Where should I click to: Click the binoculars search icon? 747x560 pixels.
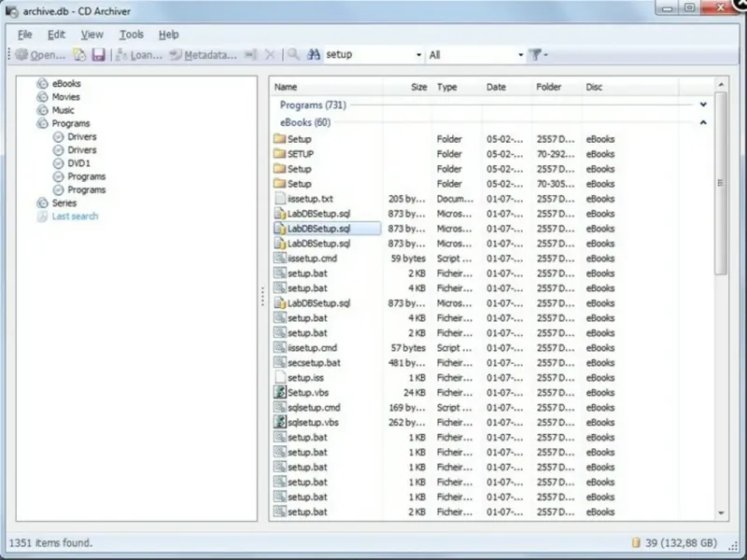313,55
